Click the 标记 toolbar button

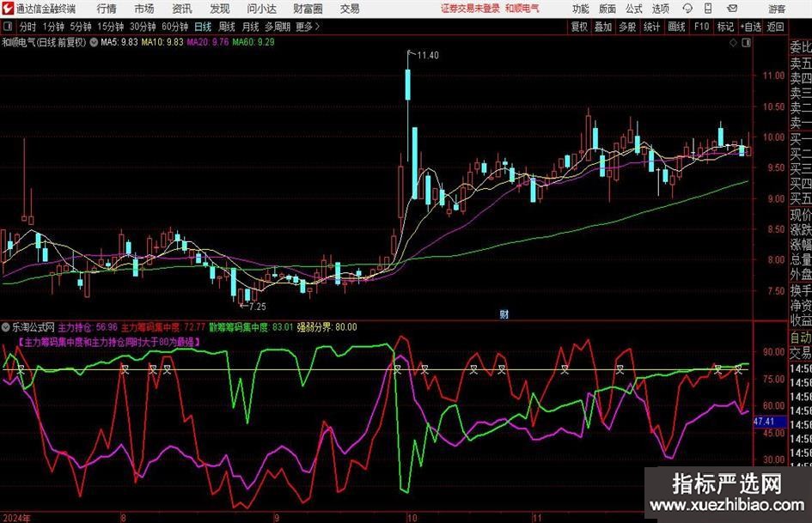[725, 27]
